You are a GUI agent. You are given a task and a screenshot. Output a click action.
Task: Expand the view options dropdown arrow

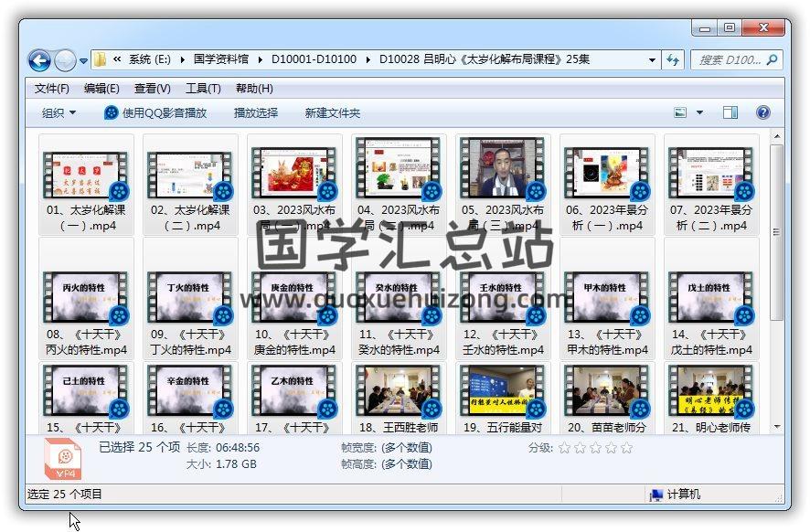(x=700, y=112)
